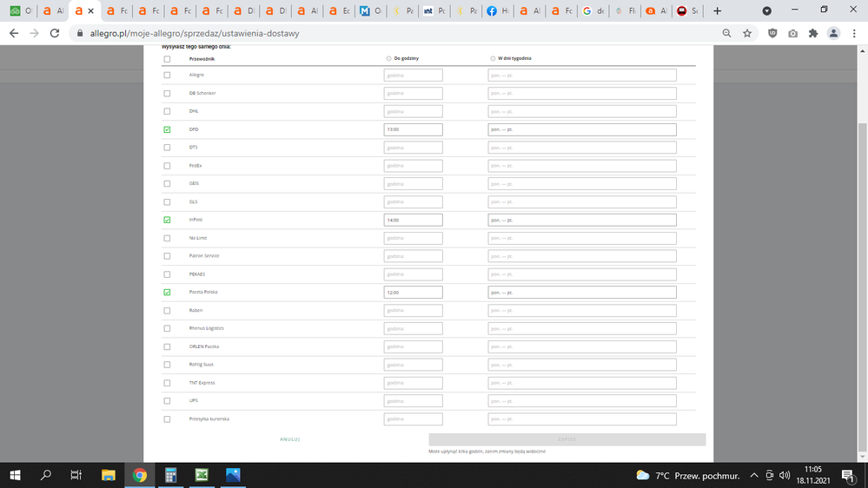Image resolution: width=868 pixels, height=488 pixels.
Task: Check the GLS carrier checkbox
Action: 167,202
